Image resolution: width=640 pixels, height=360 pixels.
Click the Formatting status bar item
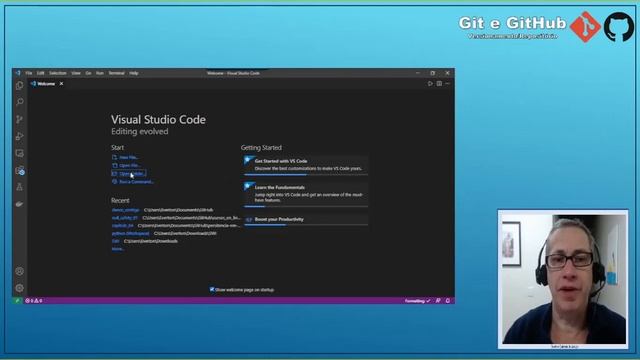point(417,301)
